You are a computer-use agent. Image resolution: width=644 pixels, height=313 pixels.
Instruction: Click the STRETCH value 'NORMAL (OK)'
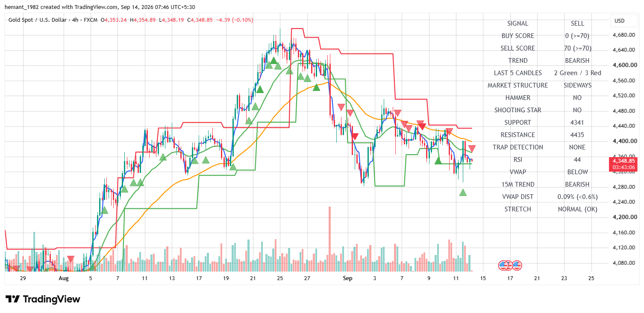pyautogui.click(x=577, y=209)
